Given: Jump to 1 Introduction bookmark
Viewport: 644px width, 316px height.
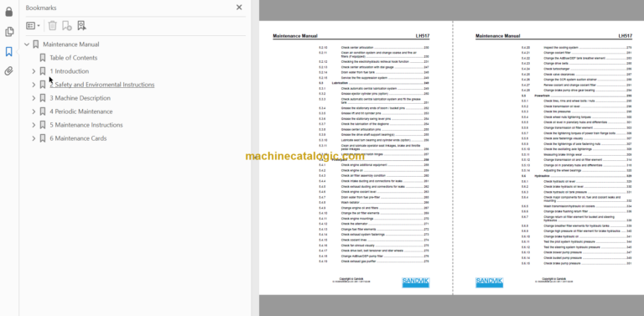Looking at the screenshot, I should point(69,71).
